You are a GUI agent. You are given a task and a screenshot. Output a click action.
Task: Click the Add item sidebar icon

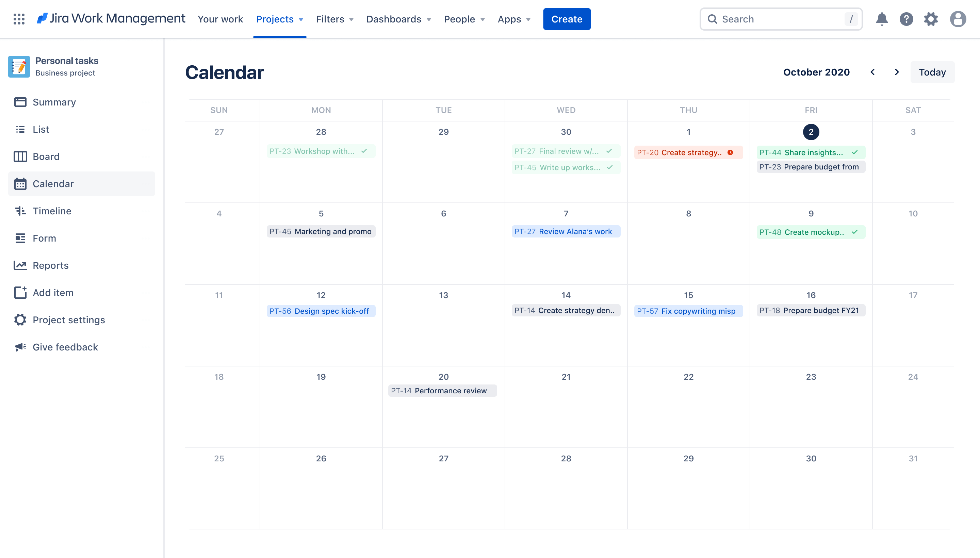coord(19,292)
